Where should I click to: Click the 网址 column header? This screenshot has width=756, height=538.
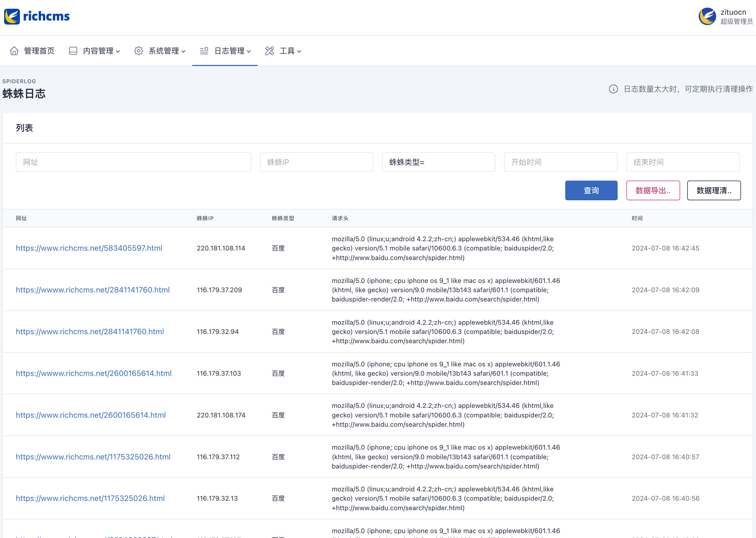click(x=21, y=218)
